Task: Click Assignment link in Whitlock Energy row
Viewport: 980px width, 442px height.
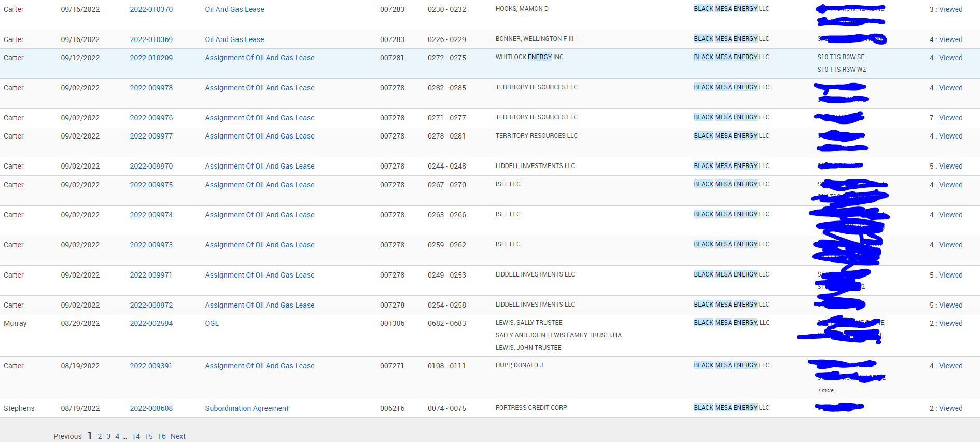Action: (260, 58)
